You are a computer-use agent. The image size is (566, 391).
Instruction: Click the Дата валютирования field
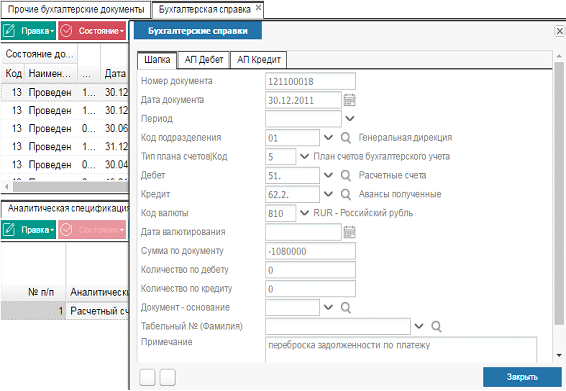pos(303,232)
